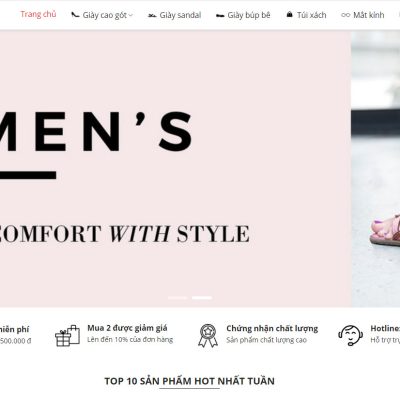
Task: Click the high heel shoe icon
Action: [75, 15]
